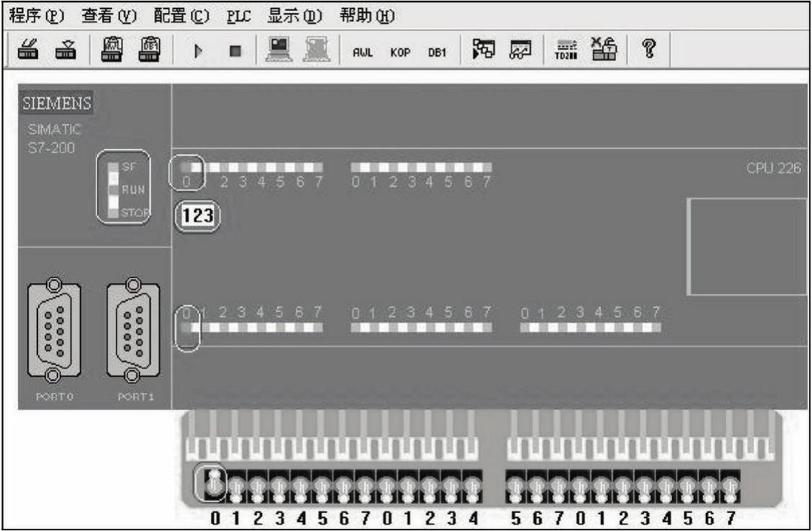
Task: Halt the PLC with the Stop square
Action: pyautogui.click(x=235, y=51)
